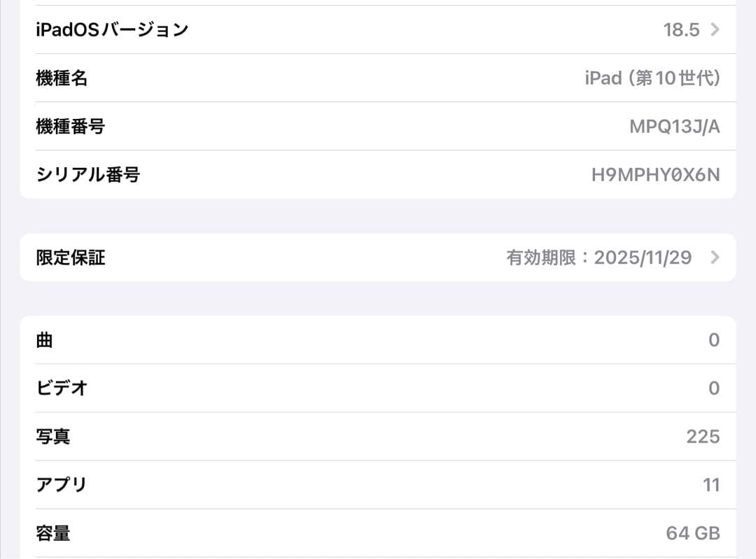756x559 pixels.
Task: Expand the 限定保証 warranty details
Action: coord(378,257)
